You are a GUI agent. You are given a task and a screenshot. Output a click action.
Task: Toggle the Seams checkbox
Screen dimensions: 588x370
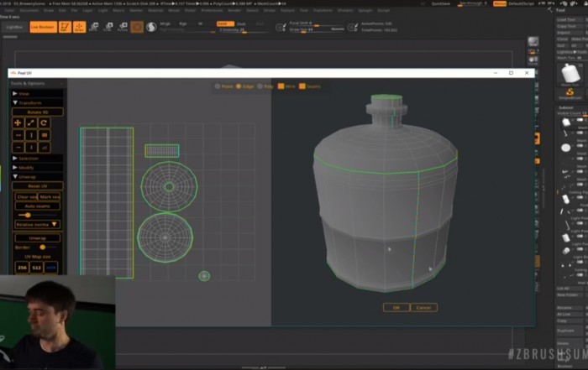coord(302,86)
